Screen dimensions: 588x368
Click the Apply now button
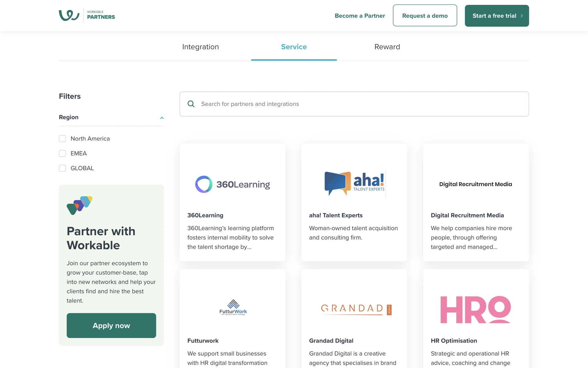[111, 325]
